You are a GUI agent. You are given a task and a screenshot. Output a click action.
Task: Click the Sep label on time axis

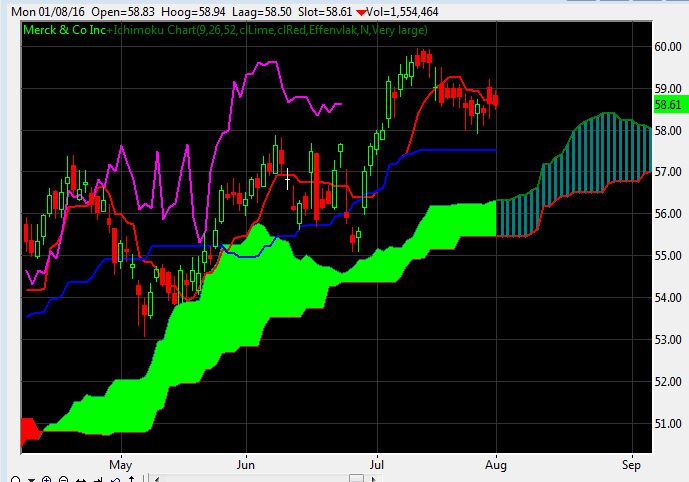click(631, 465)
